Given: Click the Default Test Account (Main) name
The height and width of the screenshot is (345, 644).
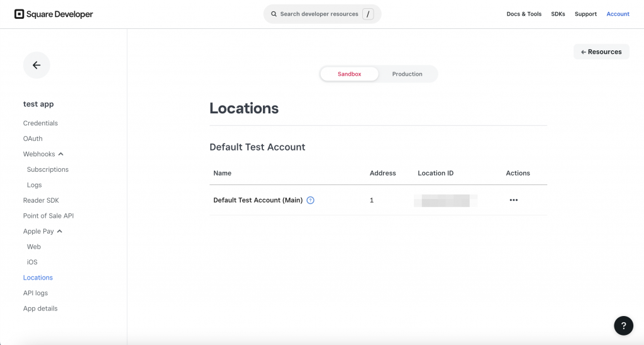Looking at the screenshot, I should tap(258, 200).
